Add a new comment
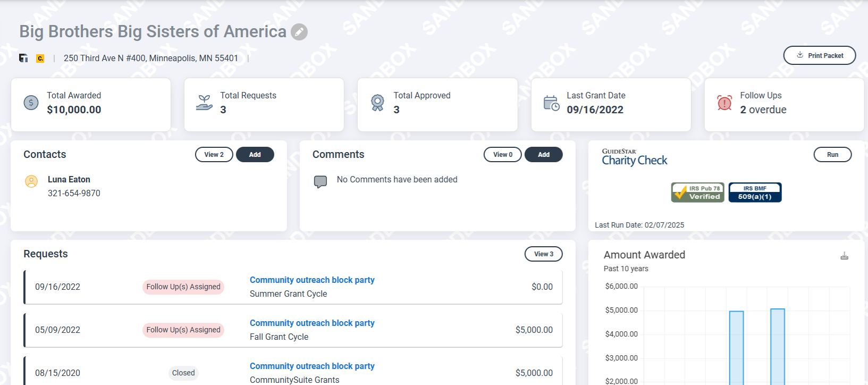This screenshot has width=868, height=385. [x=544, y=155]
